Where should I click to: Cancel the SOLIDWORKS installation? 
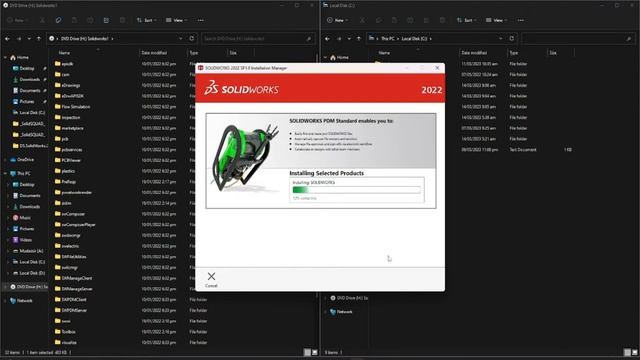pyautogui.click(x=211, y=280)
